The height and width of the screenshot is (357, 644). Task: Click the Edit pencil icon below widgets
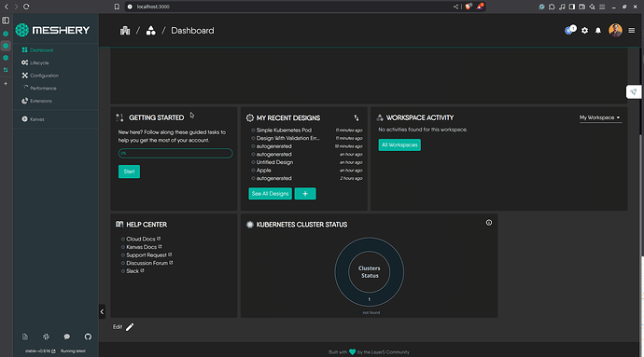(130, 327)
